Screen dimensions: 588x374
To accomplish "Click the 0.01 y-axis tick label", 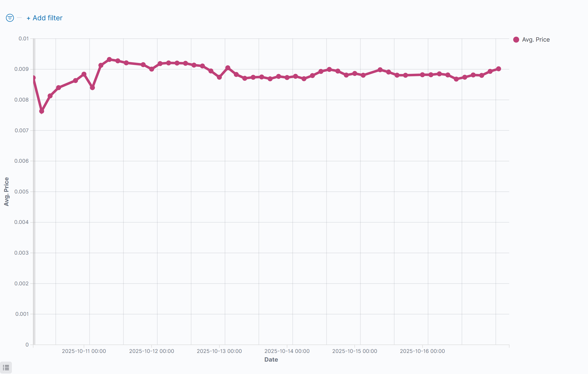I will tap(24, 39).
